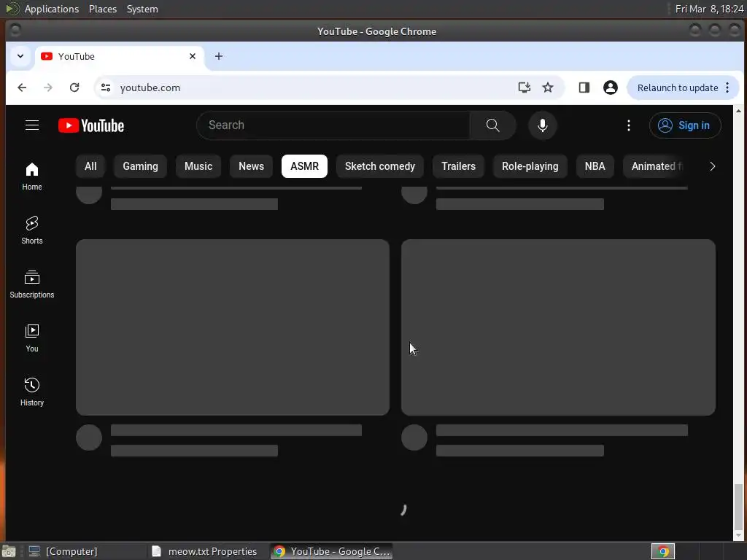Select the YouTube browser tab

[x=119, y=56]
